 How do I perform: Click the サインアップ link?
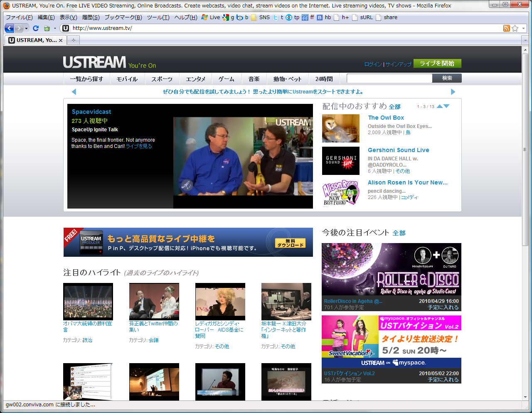[x=398, y=64]
